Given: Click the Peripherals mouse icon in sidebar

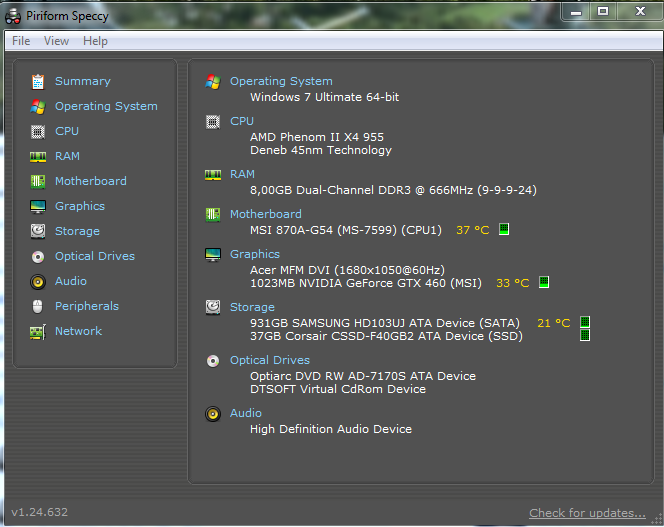Looking at the screenshot, I should click(38, 306).
